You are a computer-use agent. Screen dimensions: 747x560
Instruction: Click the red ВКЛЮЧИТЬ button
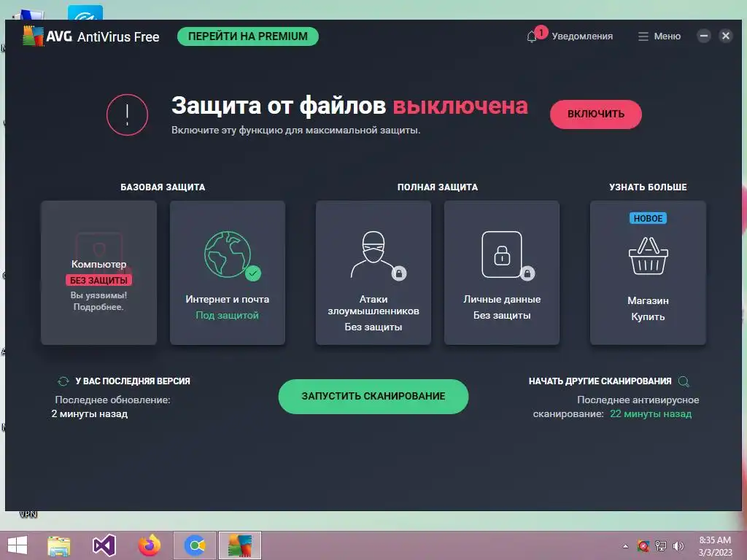pyautogui.click(x=595, y=114)
